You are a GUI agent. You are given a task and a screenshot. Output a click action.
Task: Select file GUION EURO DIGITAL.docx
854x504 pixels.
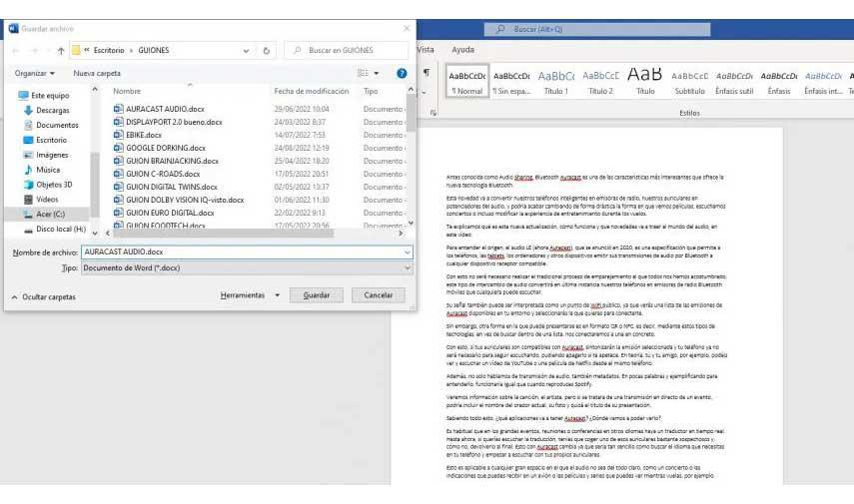[164, 213]
